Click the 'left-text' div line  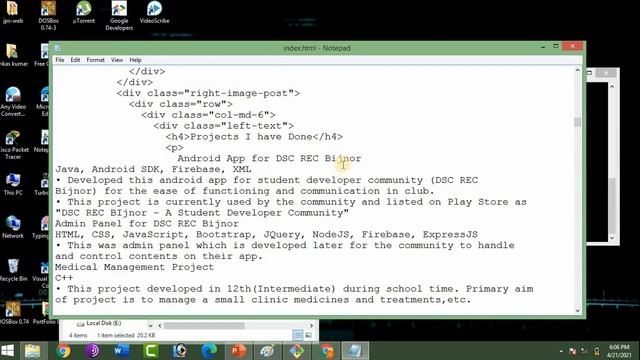[x=224, y=126]
